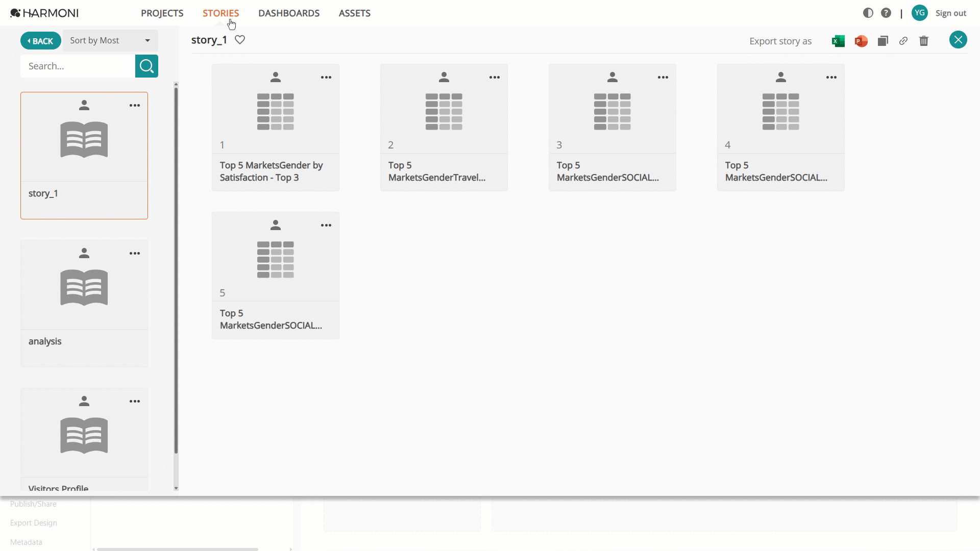Click the duplicate story icon

[883, 41]
